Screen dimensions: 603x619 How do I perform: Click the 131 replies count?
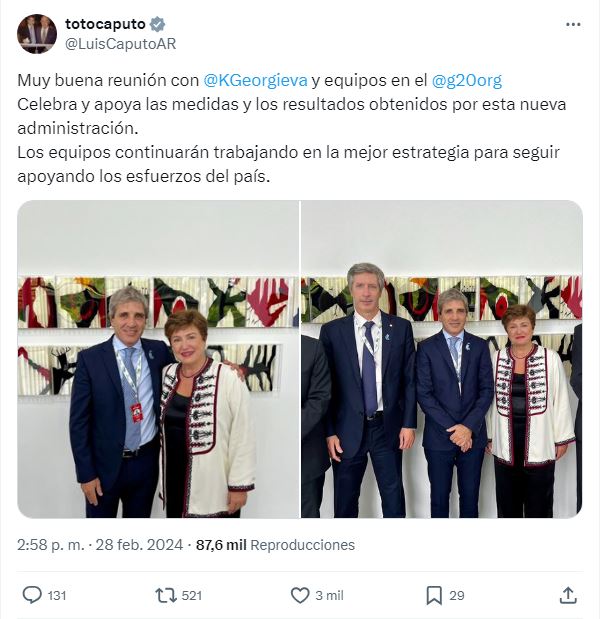(x=56, y=595)
